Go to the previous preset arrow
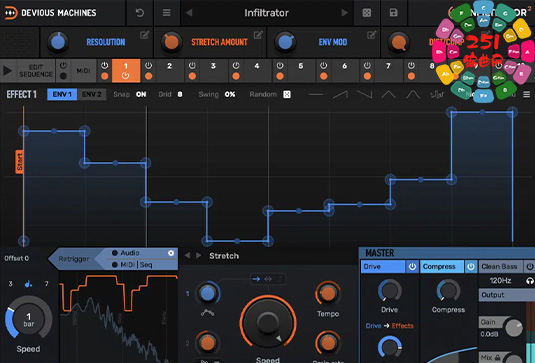The image size is (535, 363). pos(189,13)
